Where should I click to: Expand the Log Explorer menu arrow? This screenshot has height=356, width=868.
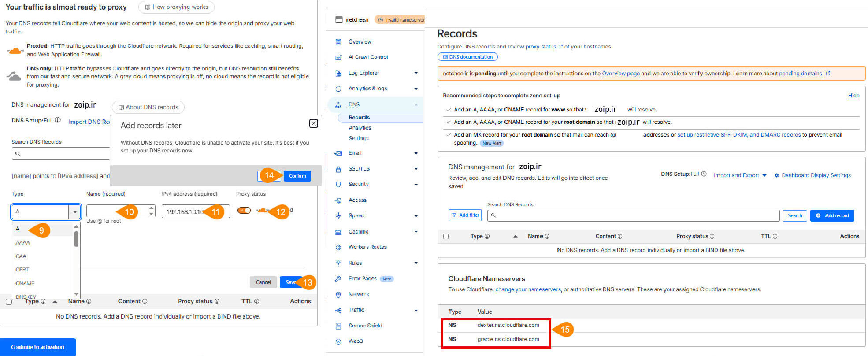pyautogui.click(x=416, y=73)
